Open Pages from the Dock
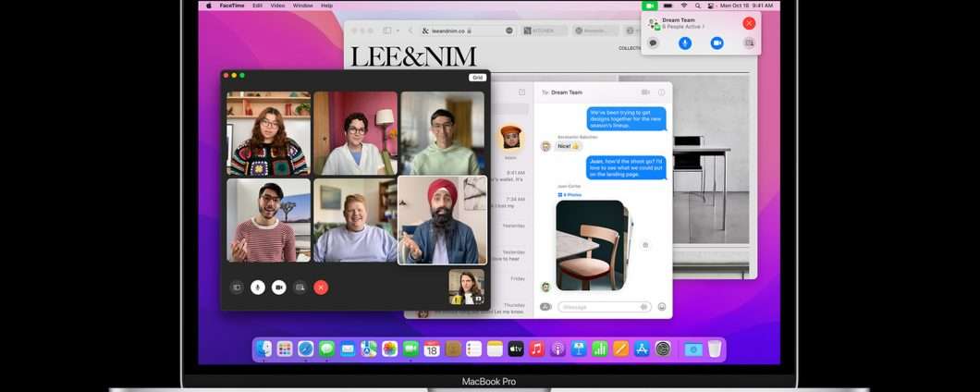Image resolution: width=980 pixels, height=392 pixels. click(x=620, y=349)
